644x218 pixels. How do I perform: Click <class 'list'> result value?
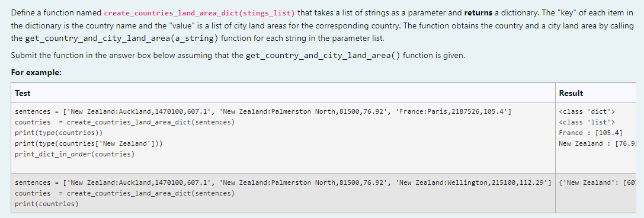coord(587,123)
